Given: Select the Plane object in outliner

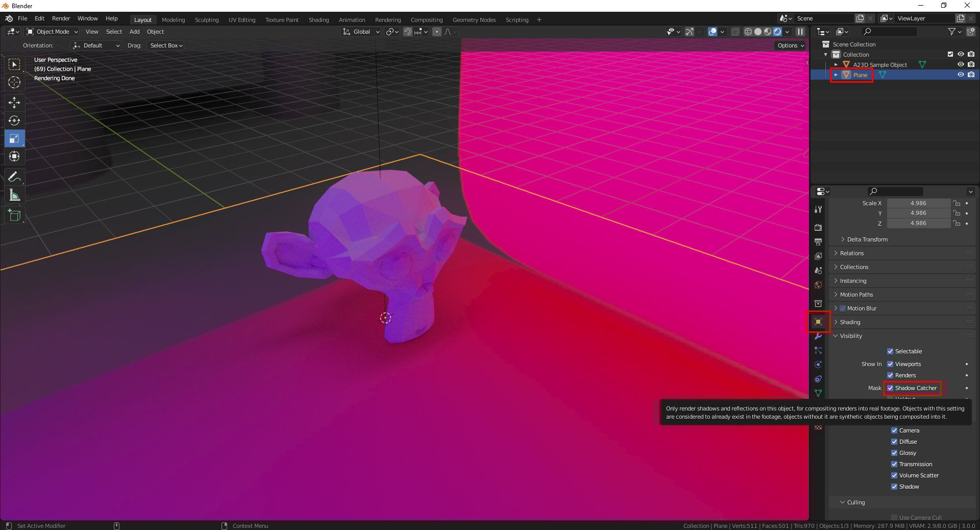Looking at the screenshot, I should 860,75.
